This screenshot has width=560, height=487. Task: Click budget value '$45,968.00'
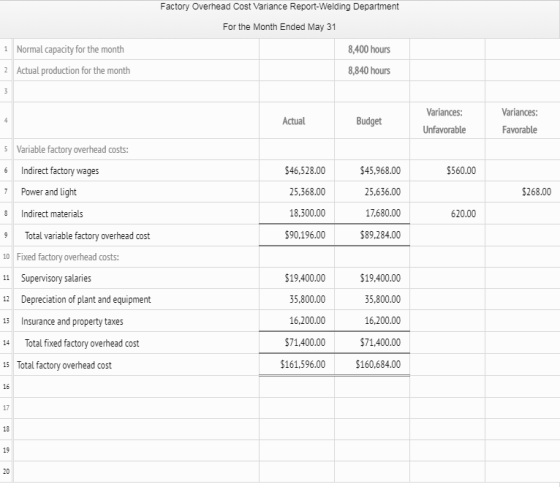(380, 171)
